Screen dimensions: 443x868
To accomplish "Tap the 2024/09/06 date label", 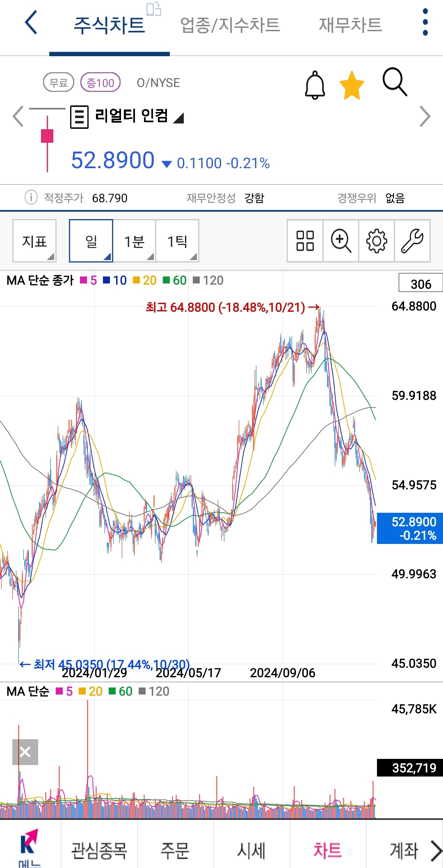I will (283, 673).
